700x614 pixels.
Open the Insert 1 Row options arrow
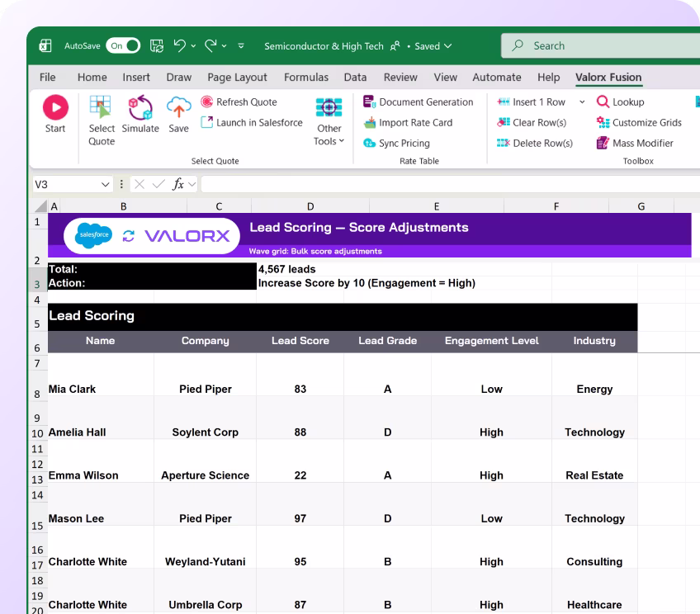(x=582, y=102)
